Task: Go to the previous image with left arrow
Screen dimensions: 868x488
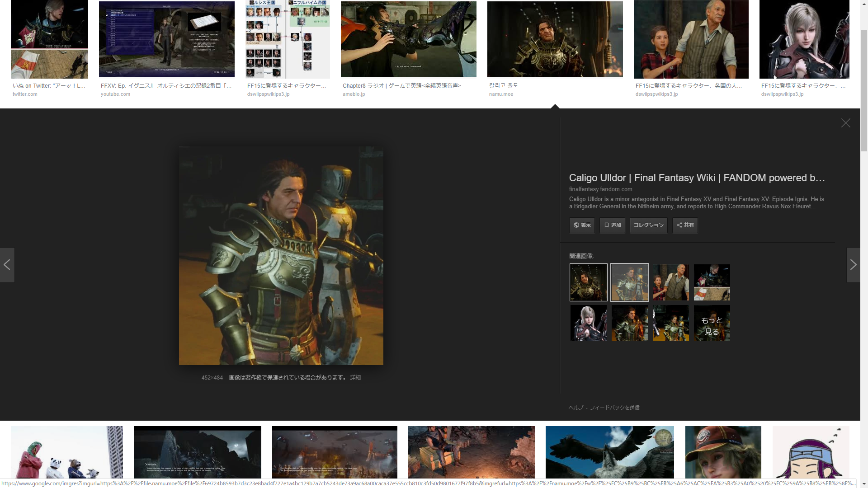Action: [x=7, y=265]
